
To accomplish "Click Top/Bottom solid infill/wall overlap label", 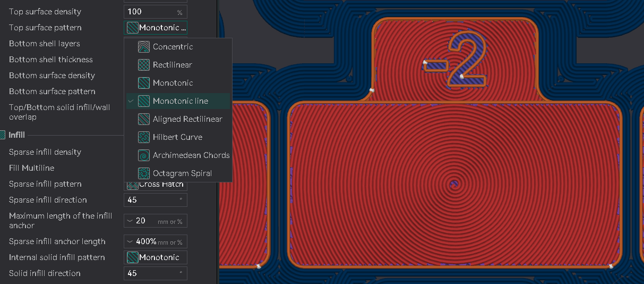I will pos(59,112).
